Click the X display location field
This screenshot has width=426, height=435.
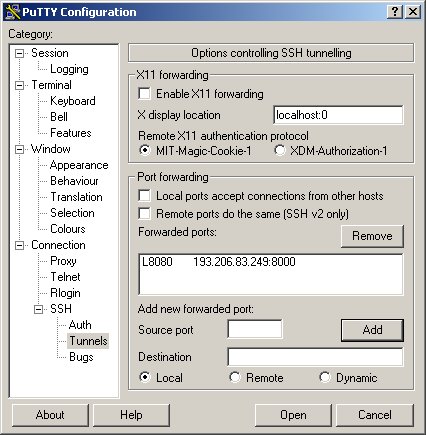point(338,115)
